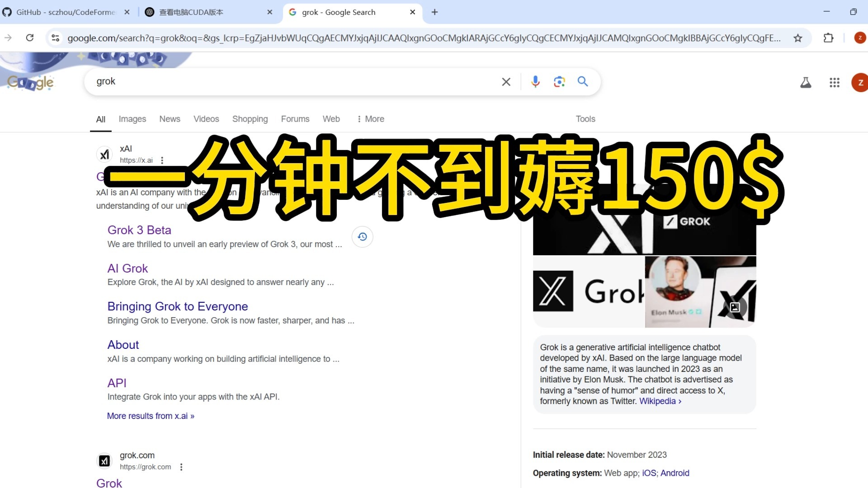The height and width of the screenshot is (488, 868).
Task: Open Search Labs flask icon
Action: [x=806, y=83]
